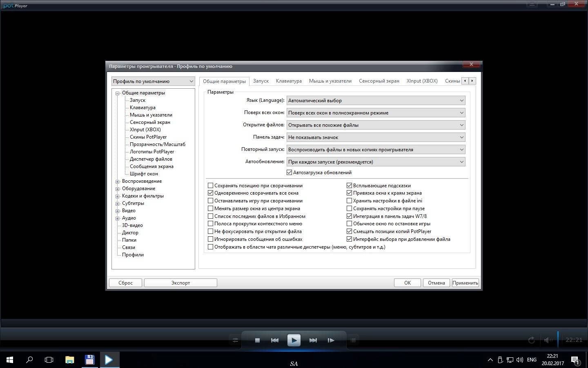
Task: Show hidden tray icons chevron
Action: click(x=490, y=360)
